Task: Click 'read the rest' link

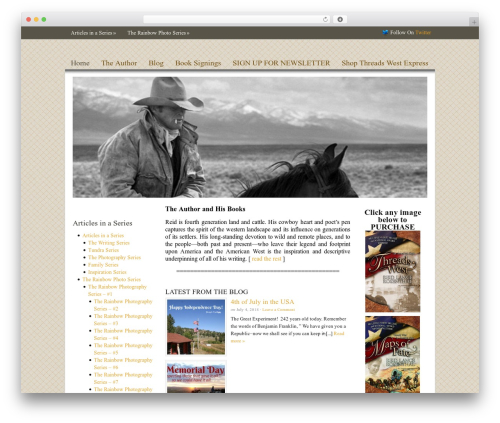Action: click(266, 259)
